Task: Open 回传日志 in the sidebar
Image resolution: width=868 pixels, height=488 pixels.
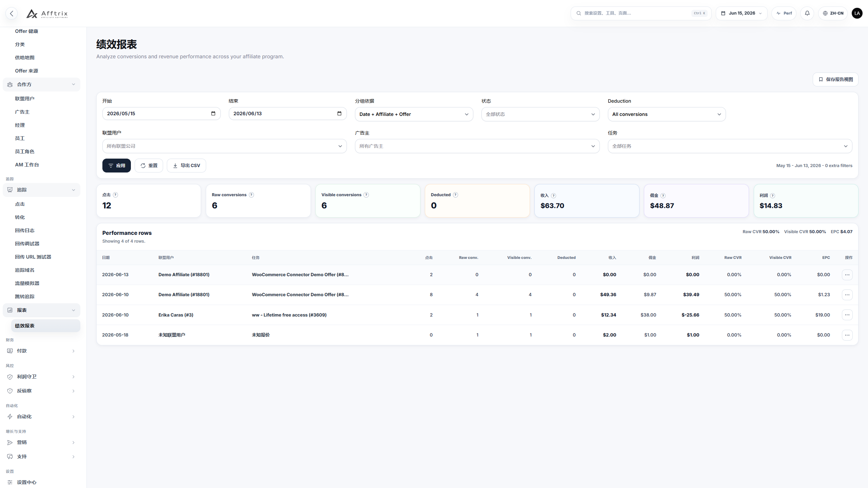Action: tap(24, 230)
